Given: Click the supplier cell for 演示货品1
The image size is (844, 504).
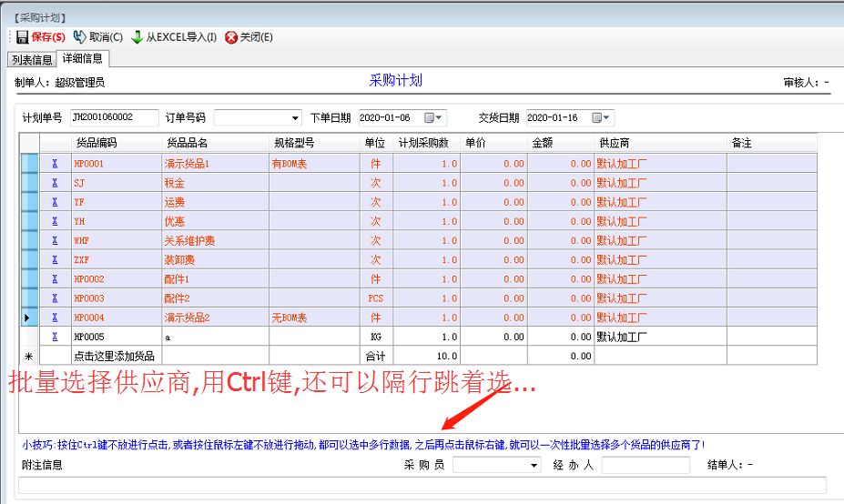Looking at the screenshot, I should (660, 164).
